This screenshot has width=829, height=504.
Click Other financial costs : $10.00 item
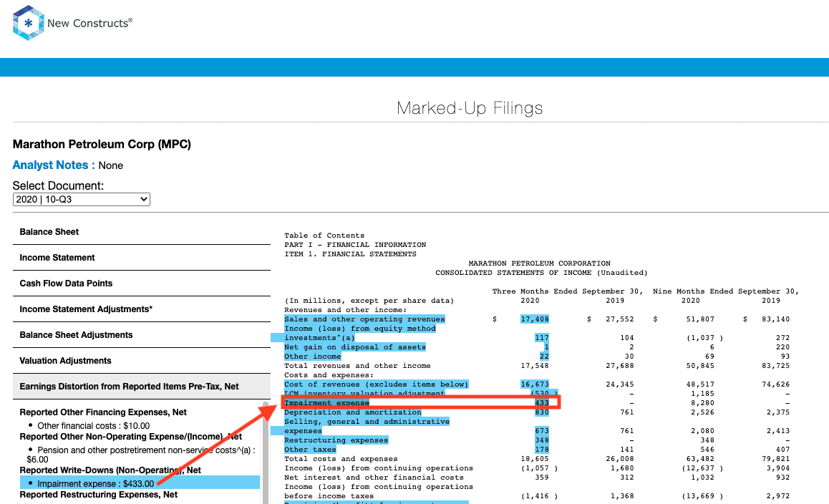94,426
